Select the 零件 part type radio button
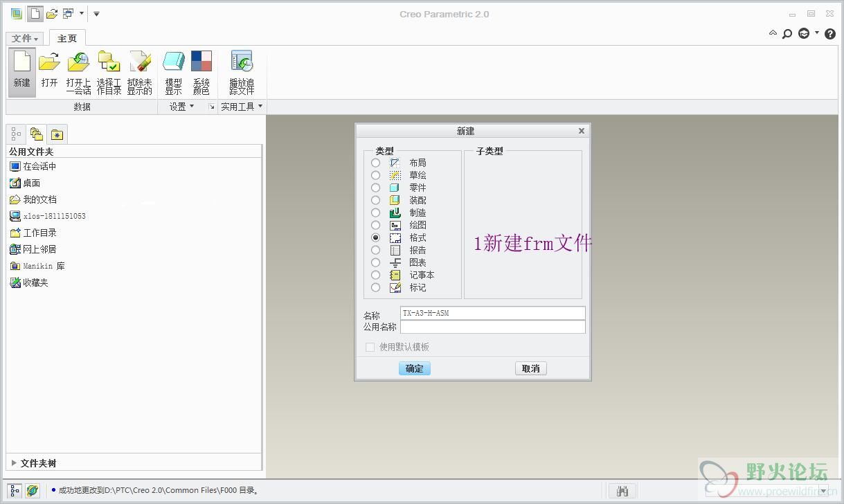This screenshot has width=844, height=504. click(x=375, y=188)
